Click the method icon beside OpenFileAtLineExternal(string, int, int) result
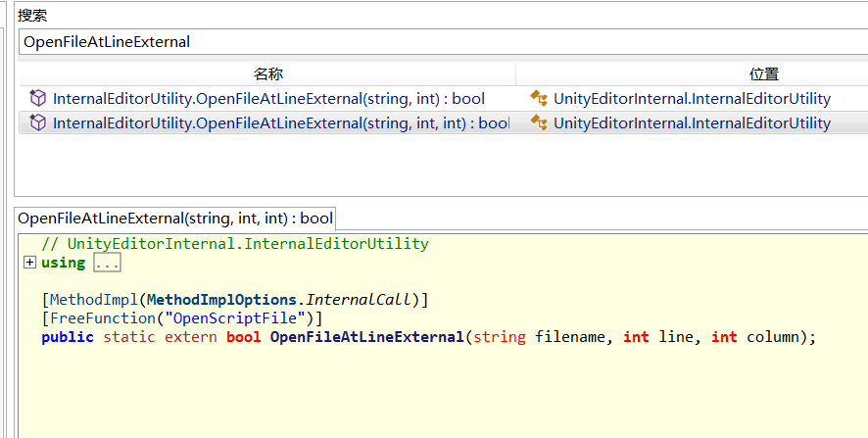 pos(37,122)
